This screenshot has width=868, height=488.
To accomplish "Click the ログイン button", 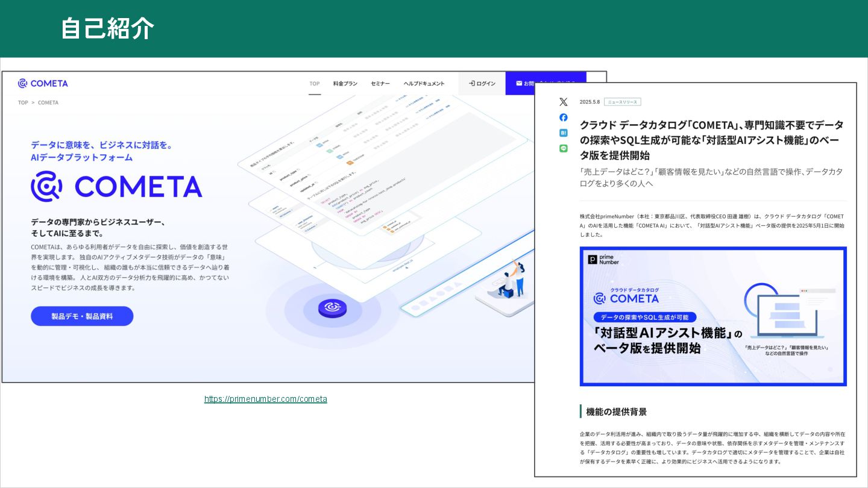I will [x=482, y=83].
